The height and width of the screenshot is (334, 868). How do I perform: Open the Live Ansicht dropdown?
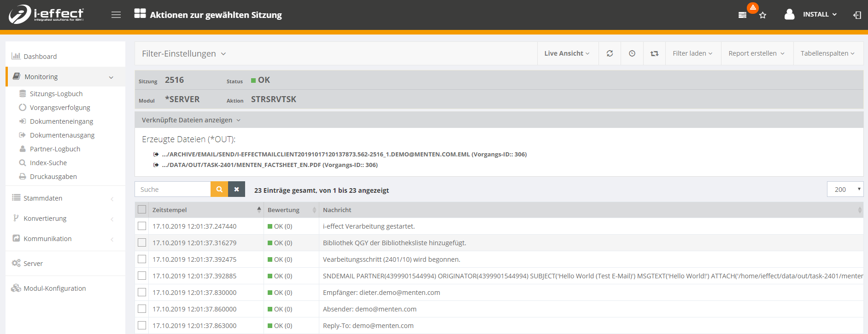point(567,53)
